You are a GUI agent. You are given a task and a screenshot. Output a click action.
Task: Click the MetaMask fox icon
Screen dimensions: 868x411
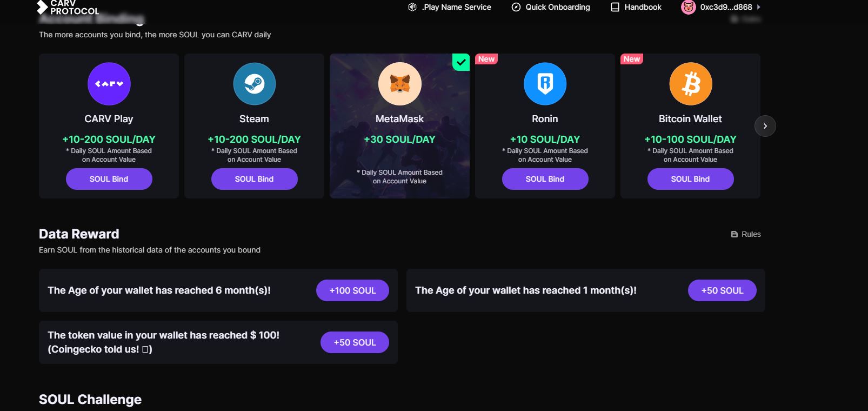point(399,84)
